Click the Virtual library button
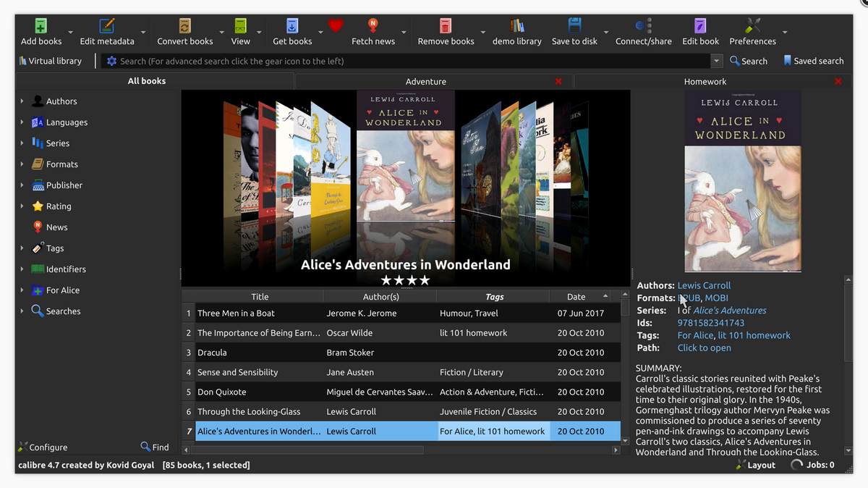The height and width of the screenshot is (488, 868). pos(51,62)
